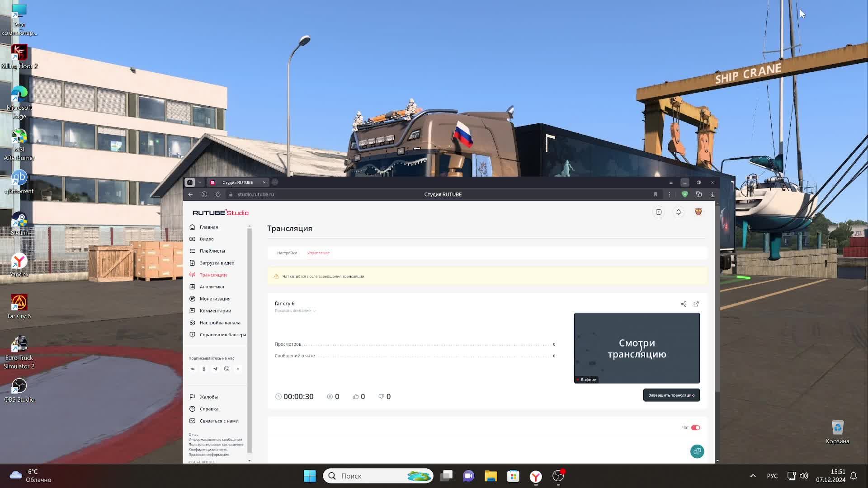
Task: Show hidden system tray icons
Action: tap(753, 476)
